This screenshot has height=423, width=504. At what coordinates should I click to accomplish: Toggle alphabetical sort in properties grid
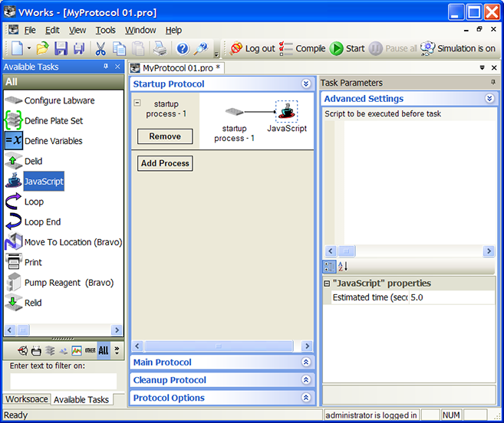point(343,267)
